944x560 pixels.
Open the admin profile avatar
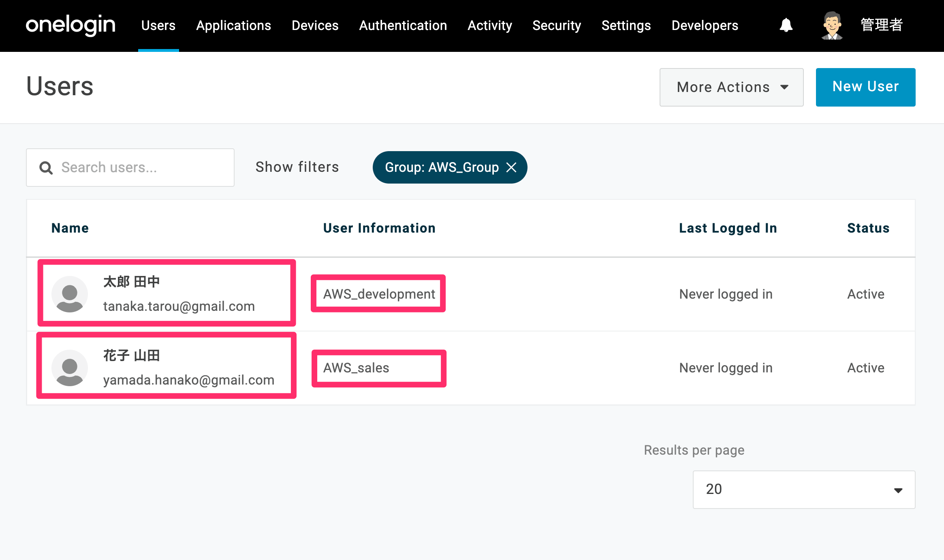click(x=832, y=25)
